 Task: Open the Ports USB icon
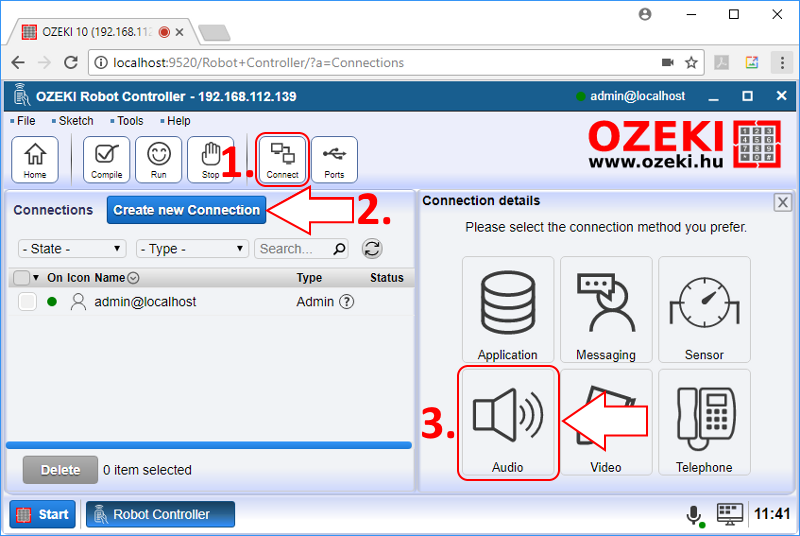coord(334,160)
